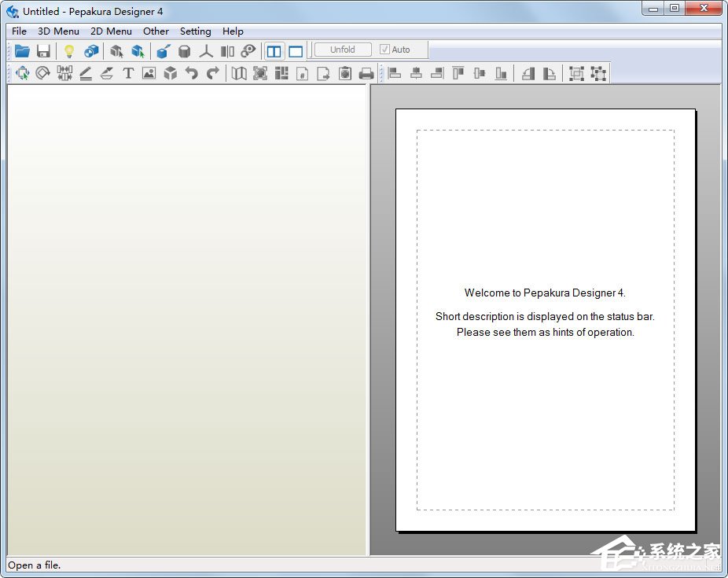
Task: Switch to single window view layout
Action: (x=296, y=51)
